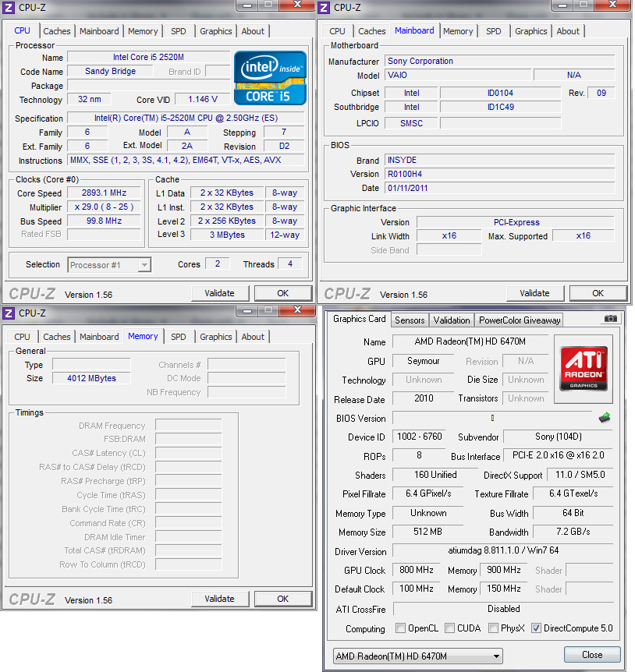Image resolution: width=635 pixels, height=672 pixels.
Task: Switch to the SPD tab
Action: pos(178,30)
